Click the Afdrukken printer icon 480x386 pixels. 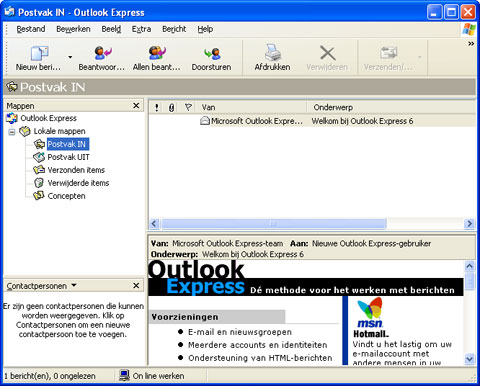273,53
